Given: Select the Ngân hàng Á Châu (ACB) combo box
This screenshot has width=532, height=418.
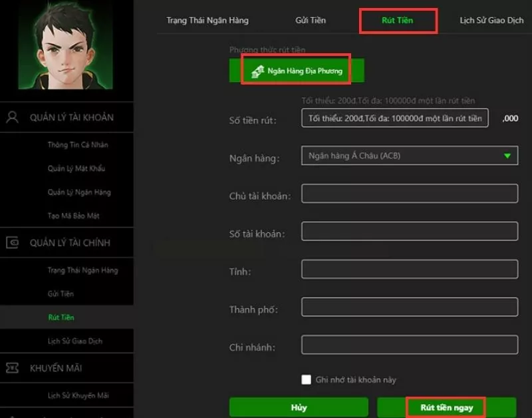Looking at the screenshot, I should pos(410,156).
